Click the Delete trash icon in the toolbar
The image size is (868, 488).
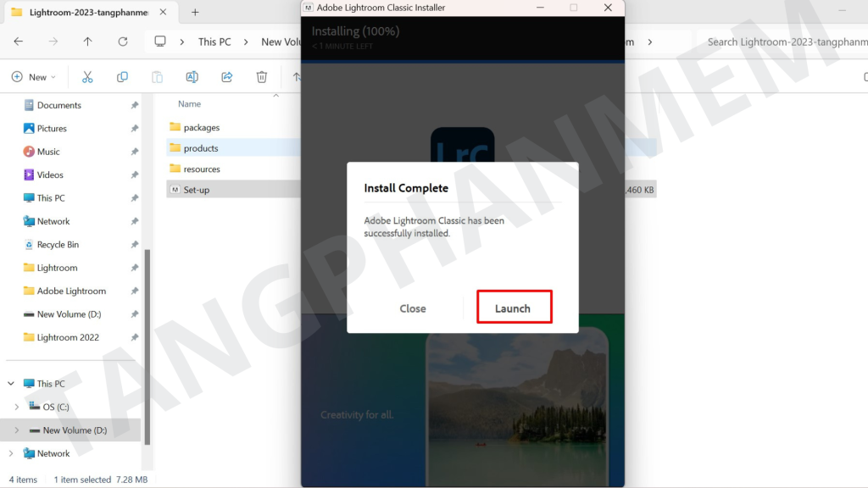[x=262, y=77]
